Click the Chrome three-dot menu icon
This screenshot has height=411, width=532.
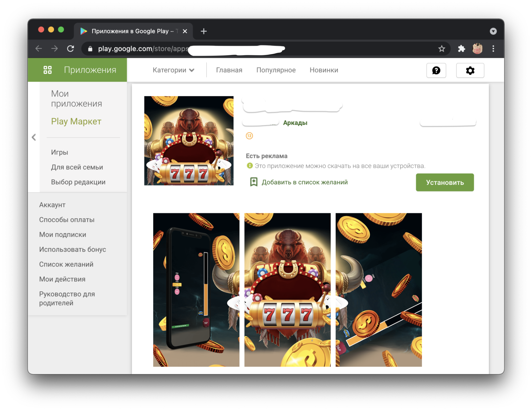pyautogui.click(x=493, y=49)
